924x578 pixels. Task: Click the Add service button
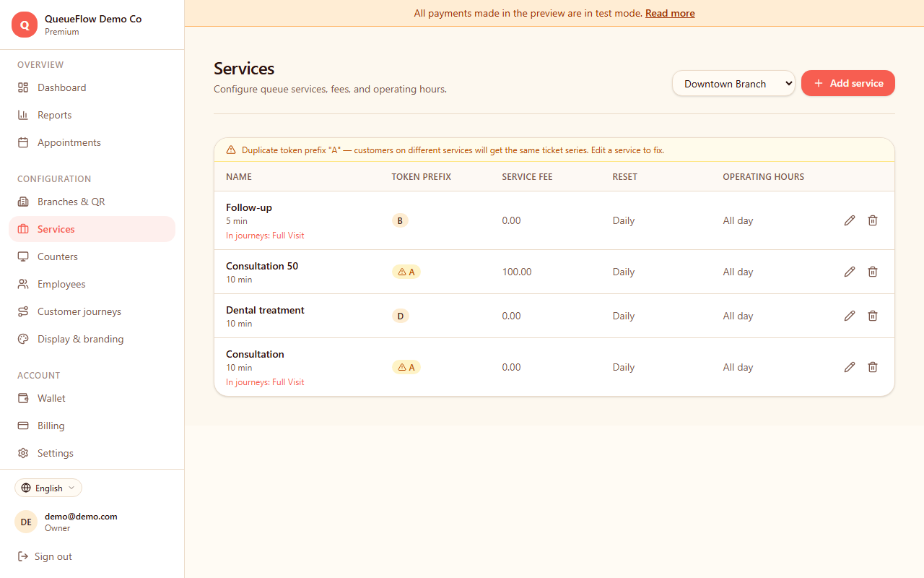[848, 83]
